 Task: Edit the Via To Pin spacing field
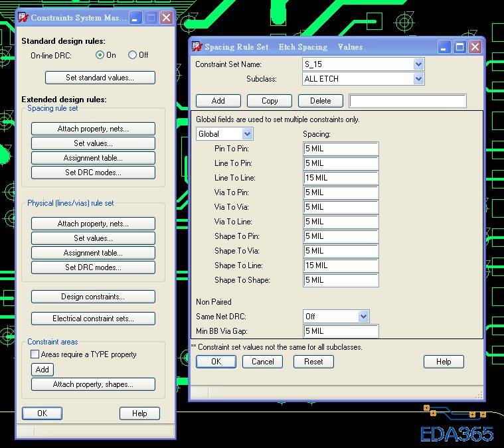tap(341, 192)
